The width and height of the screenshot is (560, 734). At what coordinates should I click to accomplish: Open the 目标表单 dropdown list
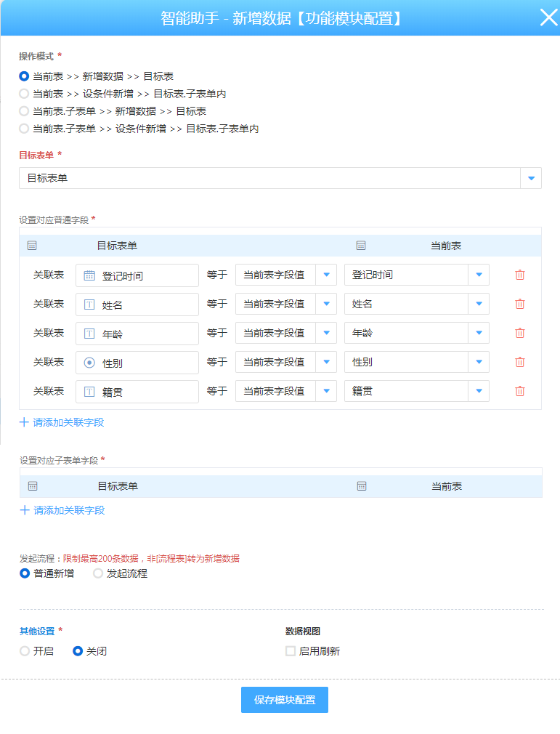(531, 178)
